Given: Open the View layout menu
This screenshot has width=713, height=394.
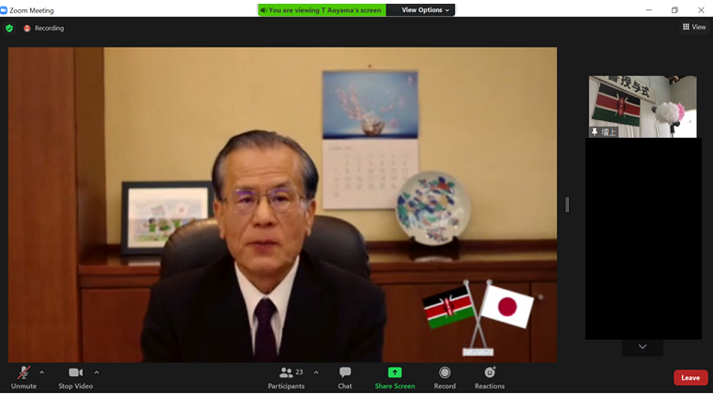Looking at the screenshot, I should pyautogui.click(x=694, y=27).
